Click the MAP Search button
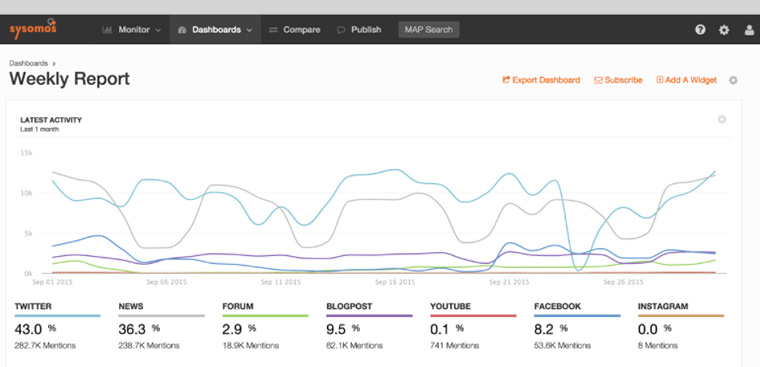This screenshot has width=760, height=367. pos(428,30)
